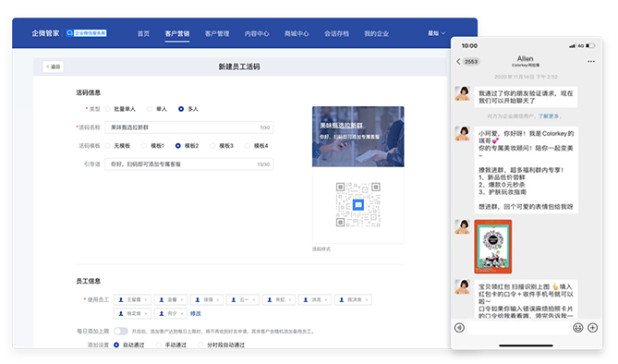618x364 pixels.
Task: Remove employee tag 金馨 with its x
Action: [182, 300]
